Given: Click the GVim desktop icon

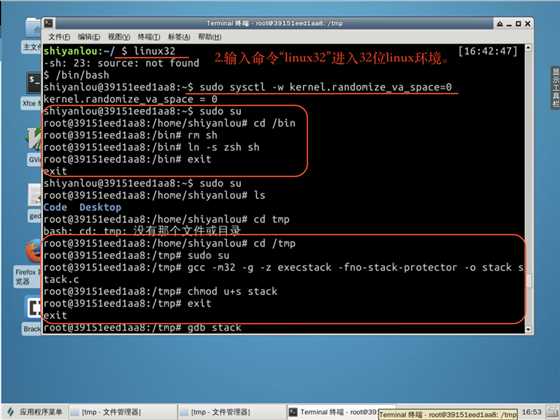Looking at the screenshot, I should tap(35, 139).
